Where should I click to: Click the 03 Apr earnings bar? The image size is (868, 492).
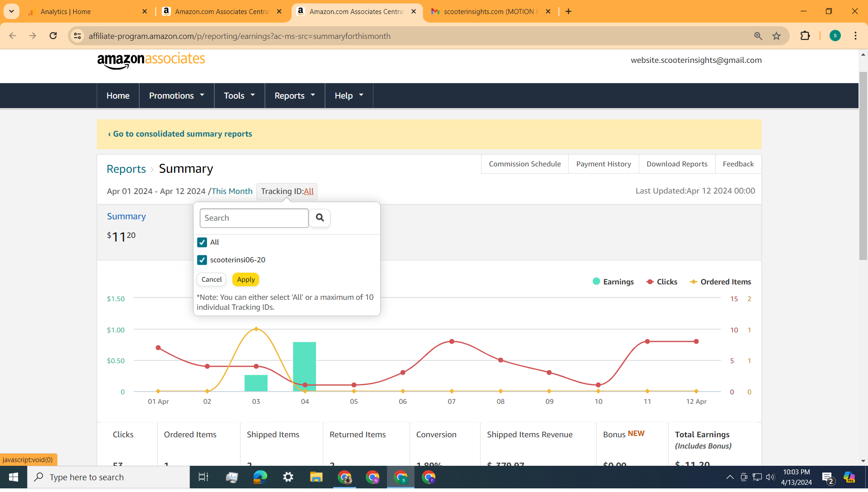(x=256, y=383)
